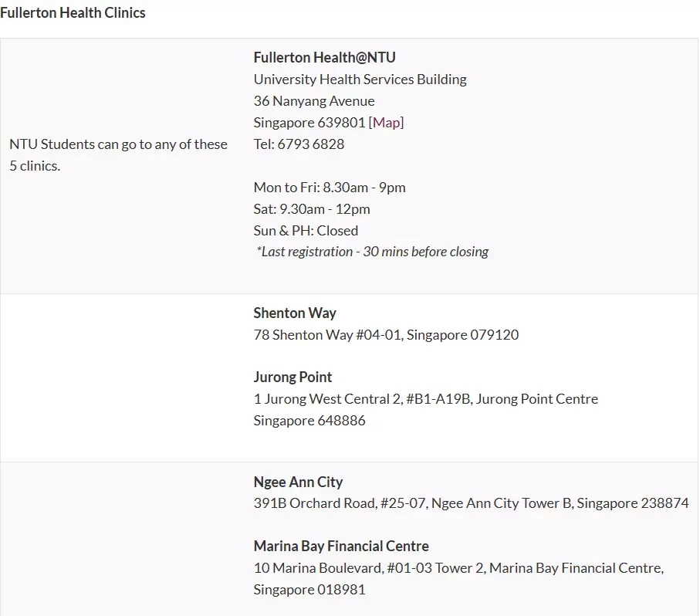Click the Marina Bay Financial Centre heading
The image size is (700, 616).
(x=341, y=546)
